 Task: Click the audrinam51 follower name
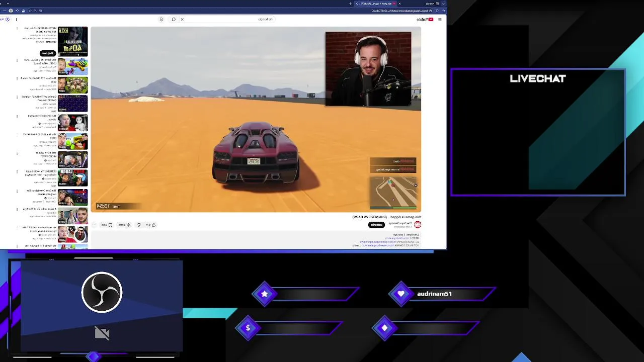tap(434, 294)
